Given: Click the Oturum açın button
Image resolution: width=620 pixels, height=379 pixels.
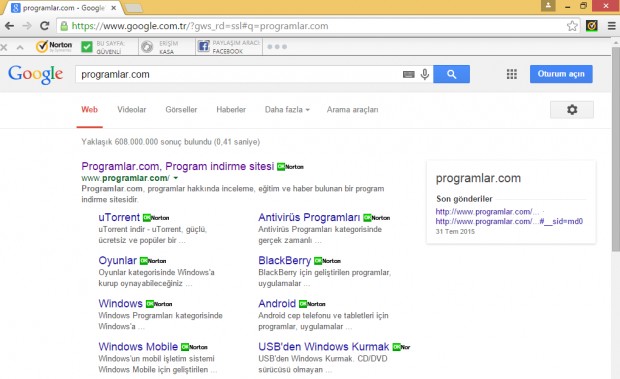Looking at the screenshot, I should 561,74.
